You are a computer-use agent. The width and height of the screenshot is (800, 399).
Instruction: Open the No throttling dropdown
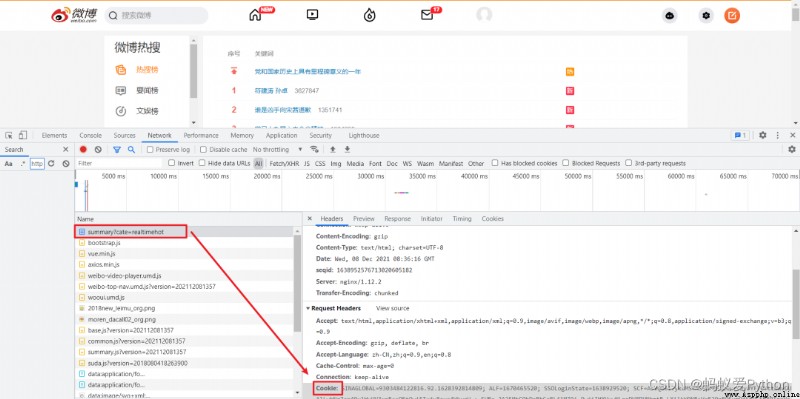coord(278,149)
